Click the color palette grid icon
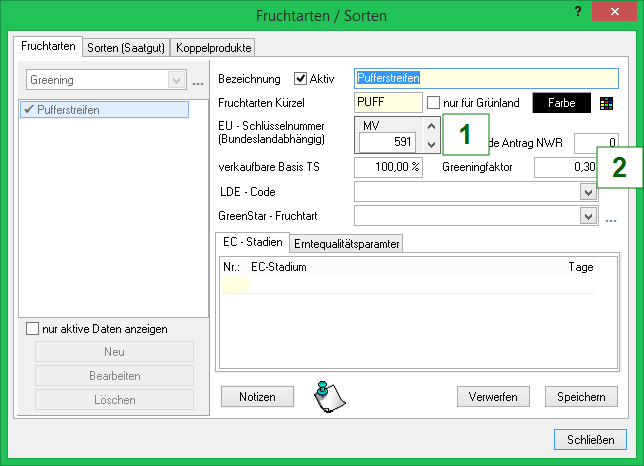This screenshot has height=466, width=644. click(606, 102)
